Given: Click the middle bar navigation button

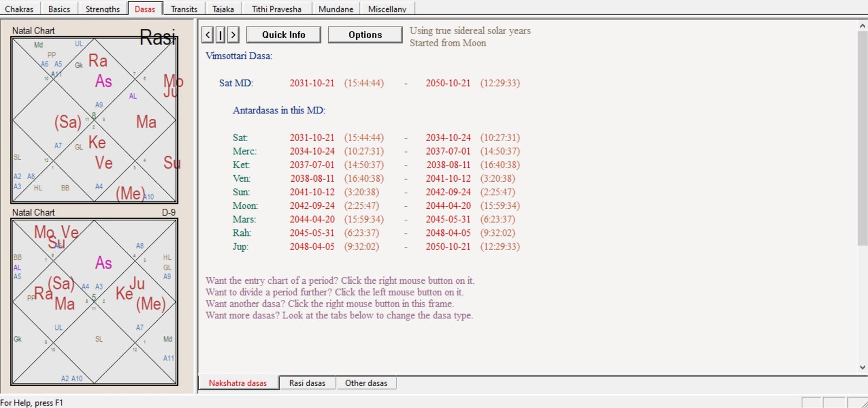Looking at the screenshot, I should point(220,35).
